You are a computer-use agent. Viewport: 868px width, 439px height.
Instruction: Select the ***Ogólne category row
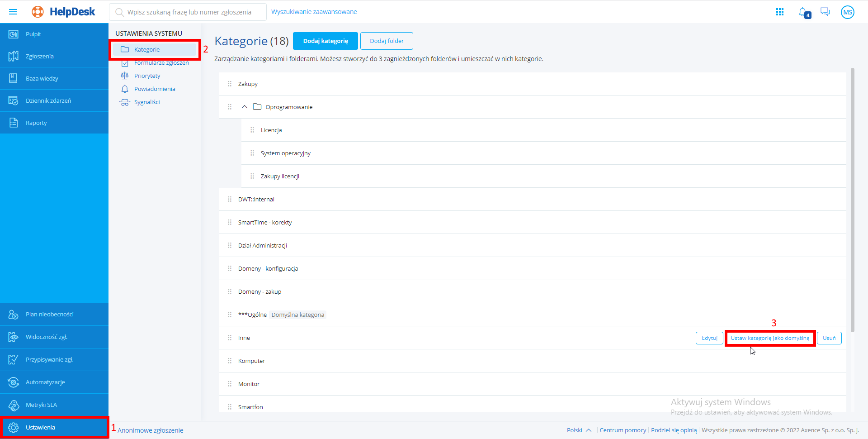click(533, 315)
